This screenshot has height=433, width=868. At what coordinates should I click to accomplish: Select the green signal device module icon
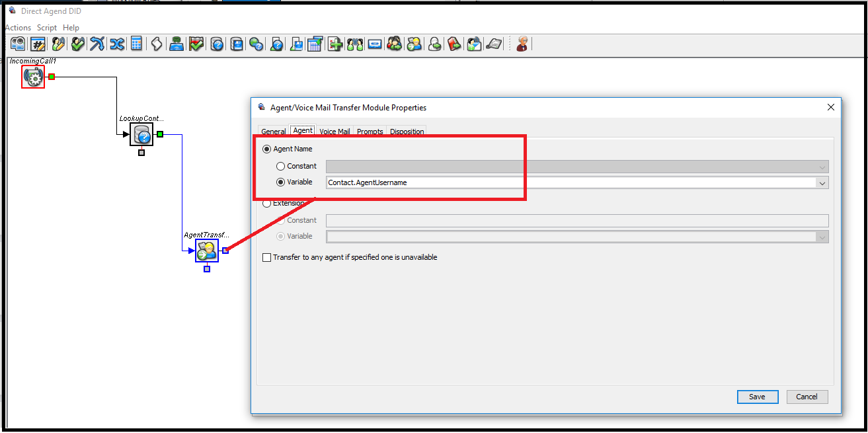177,44
